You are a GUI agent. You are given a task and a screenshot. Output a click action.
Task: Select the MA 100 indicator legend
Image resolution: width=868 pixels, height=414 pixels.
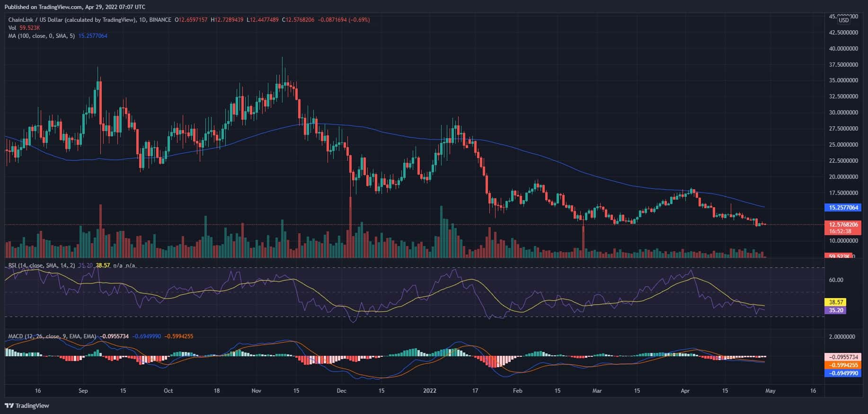point(41,36)
